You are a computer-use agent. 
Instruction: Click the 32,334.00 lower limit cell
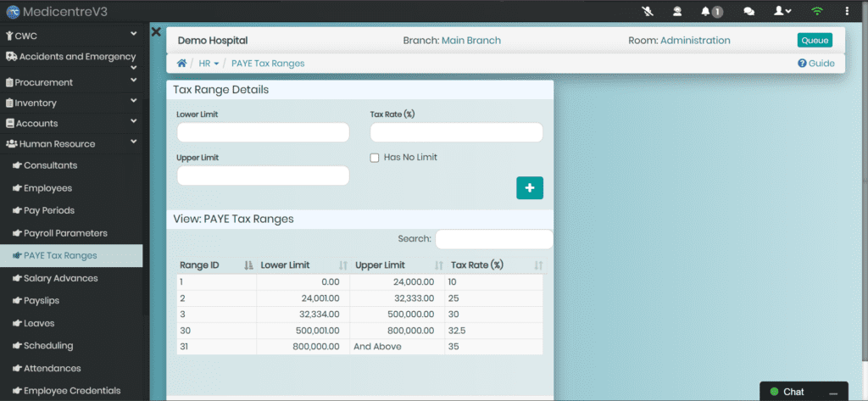303,315
